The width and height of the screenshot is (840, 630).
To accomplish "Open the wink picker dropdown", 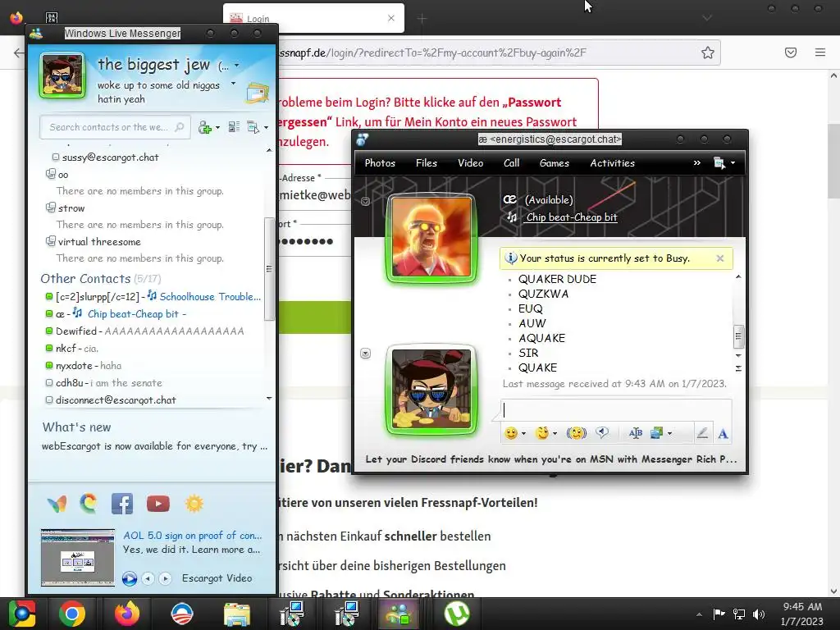I will pos(555,433).
